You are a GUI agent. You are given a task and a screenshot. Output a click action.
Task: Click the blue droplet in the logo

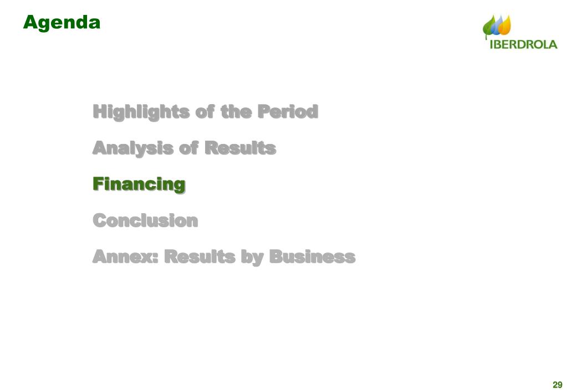click(497, 26)
